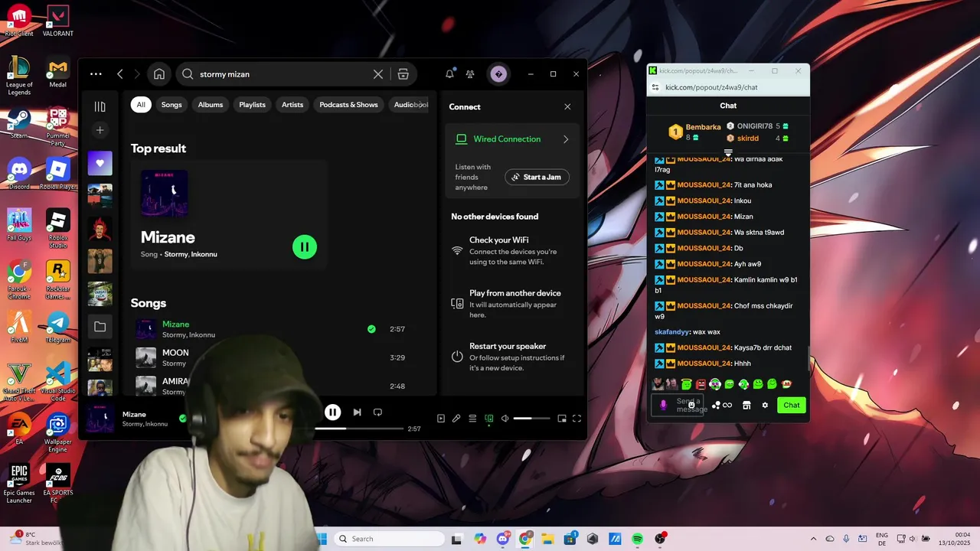
Task: Select the Songs filter chip
Action: click(x=171, y=105)
